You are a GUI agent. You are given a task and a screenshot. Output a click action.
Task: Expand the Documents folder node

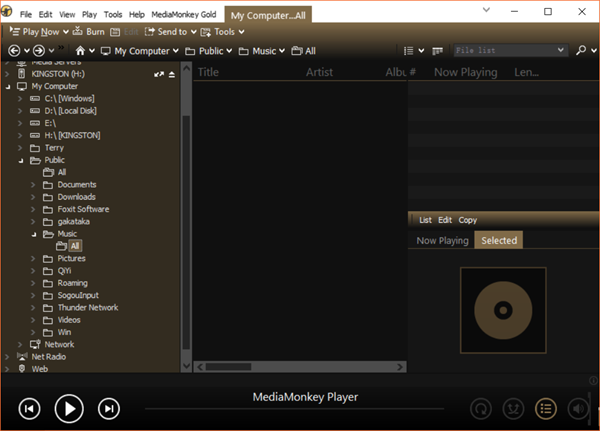click(x=33, y=185)
